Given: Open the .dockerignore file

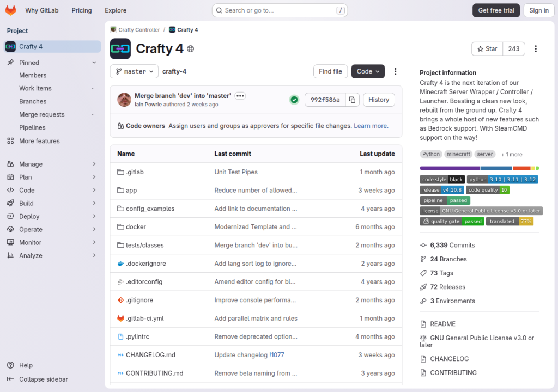Looking at the screenshot, I should click(x=146, y=264).
